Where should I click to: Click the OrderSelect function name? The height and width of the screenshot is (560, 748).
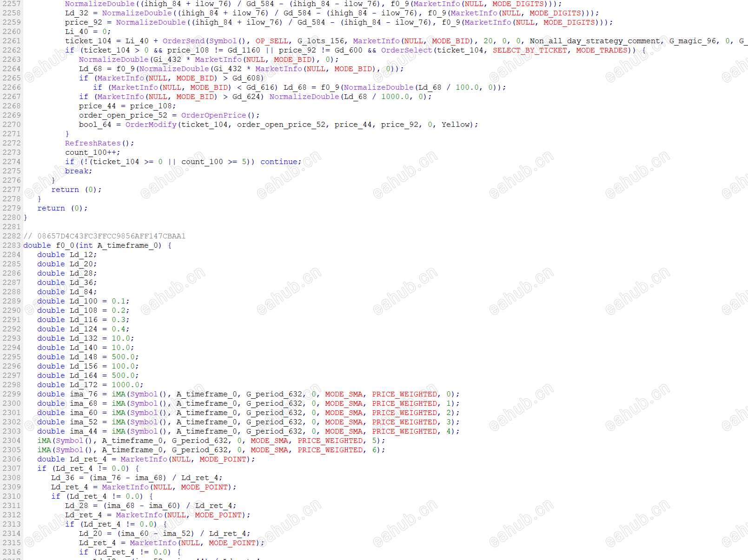[407, 50]
